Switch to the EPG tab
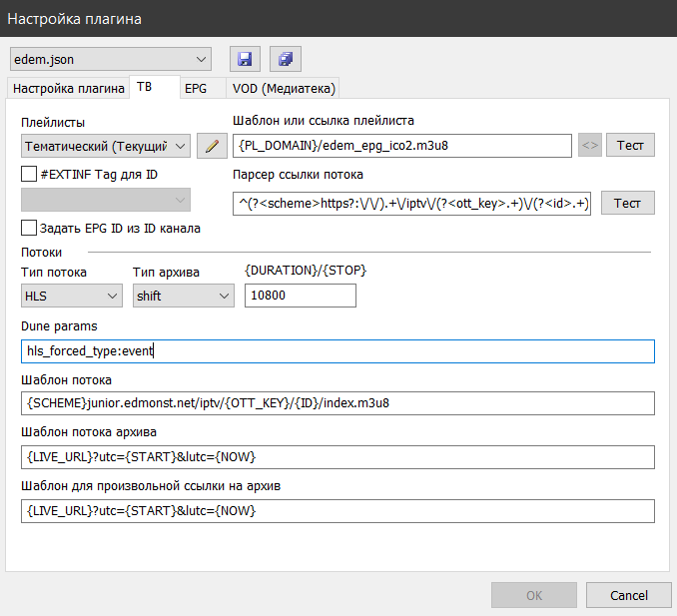 [x=203, y=89]
